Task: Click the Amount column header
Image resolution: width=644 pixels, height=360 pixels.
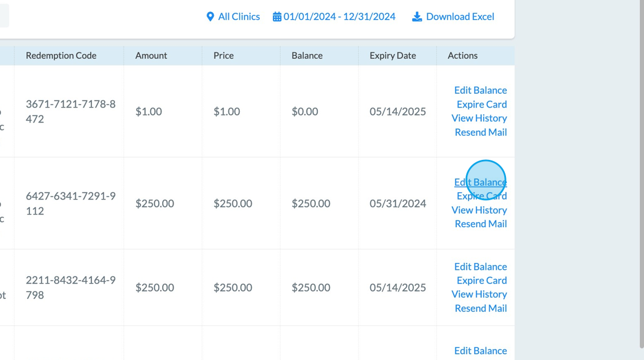Action: tap(151, 55)
